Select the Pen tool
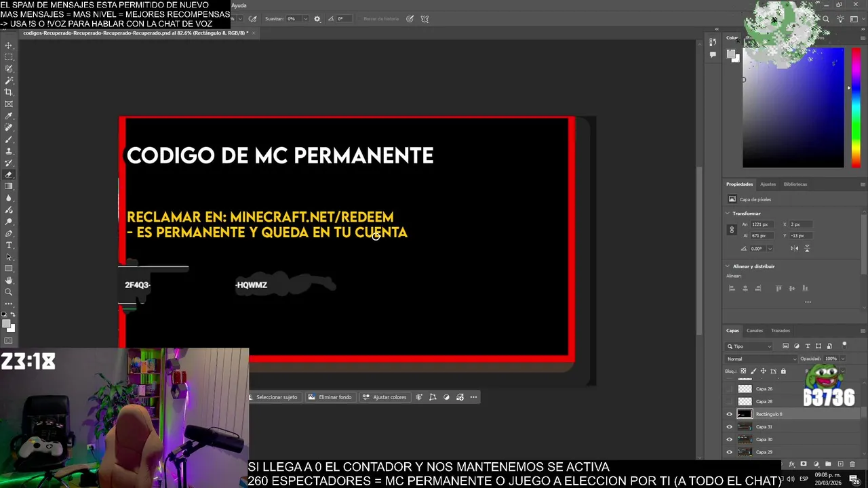This screenshot has width=868, height=488. pos(9,233)
